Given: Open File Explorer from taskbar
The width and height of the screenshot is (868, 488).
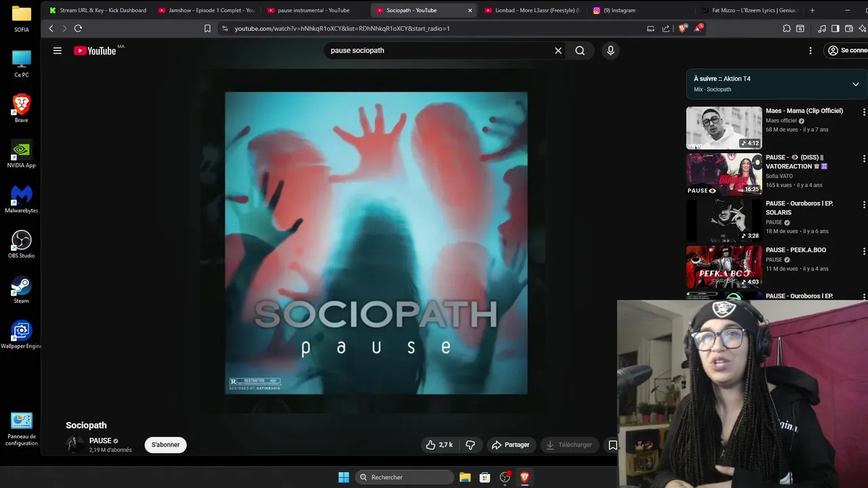Looking at the screenshot, I should point(465,477).
